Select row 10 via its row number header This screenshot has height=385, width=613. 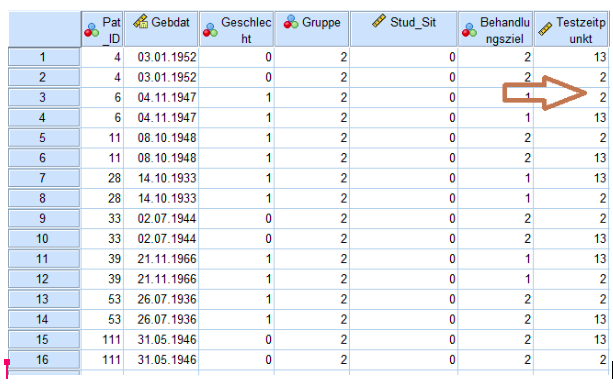[44, 238]
